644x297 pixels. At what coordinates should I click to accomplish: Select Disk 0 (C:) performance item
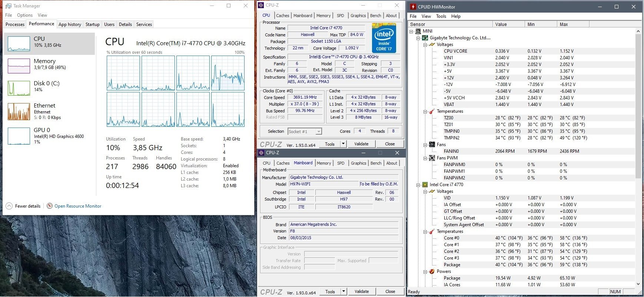pyautogui.click(x=49, y=88)
